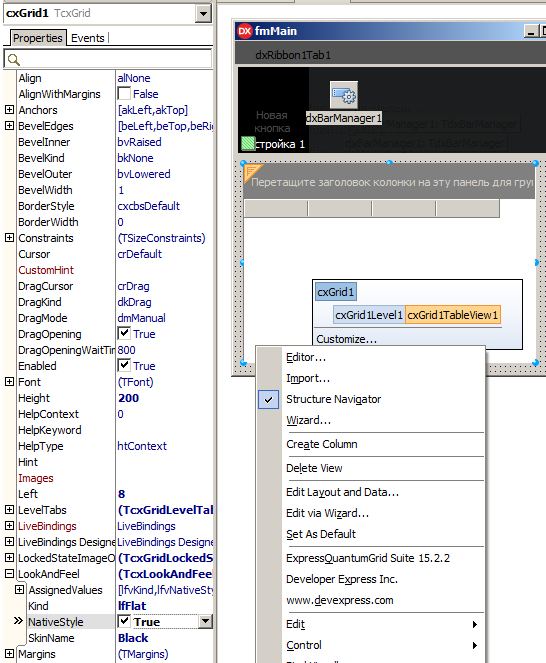This screenshot has height=663, width=546.
Task: Collapse the LookAndFeel property node
Action: pos(9,574)
